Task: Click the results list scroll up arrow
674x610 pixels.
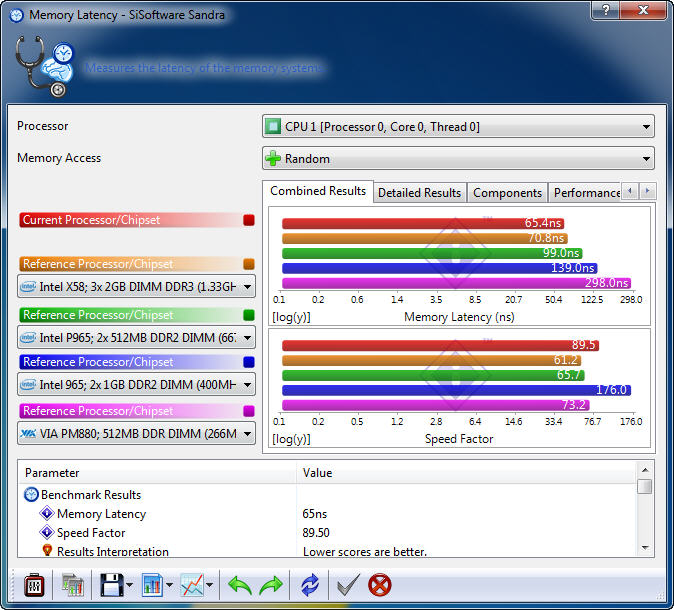Action: [645, 470]
